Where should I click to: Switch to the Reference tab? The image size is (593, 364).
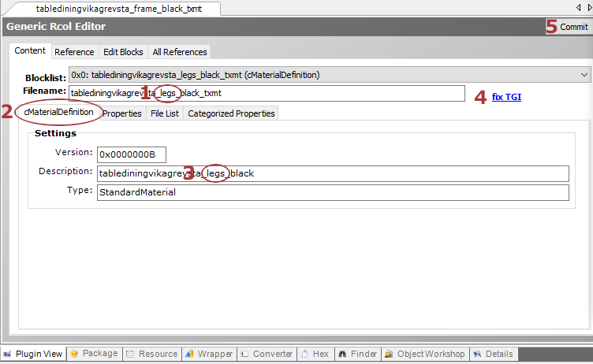click(74, 52)
